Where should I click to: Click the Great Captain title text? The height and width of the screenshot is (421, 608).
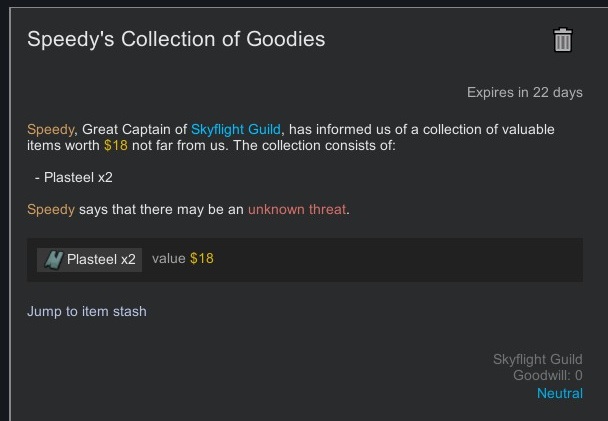tap(129, 130)
